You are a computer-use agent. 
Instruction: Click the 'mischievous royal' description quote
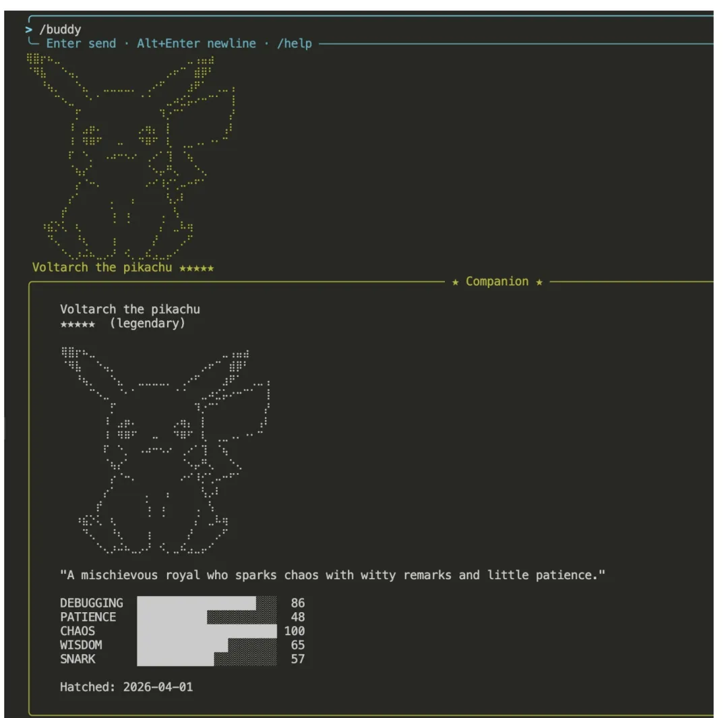pyautogui.click(x=332, y=575)
